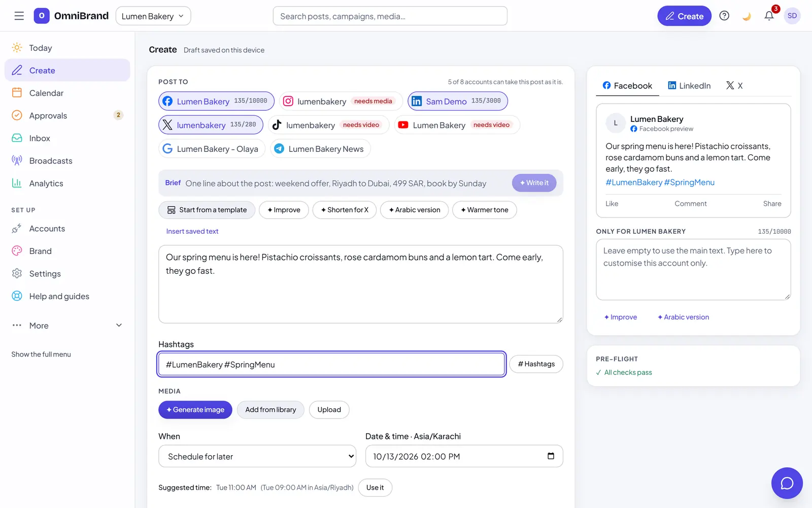Toggle lumenbakery TikTok account chip
Viewport: 812px width, 508px height.
click(328, 125)
